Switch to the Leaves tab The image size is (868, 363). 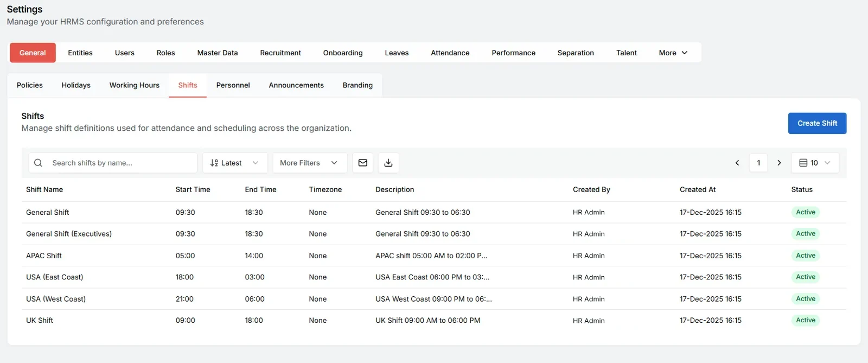tap(397, 53)
